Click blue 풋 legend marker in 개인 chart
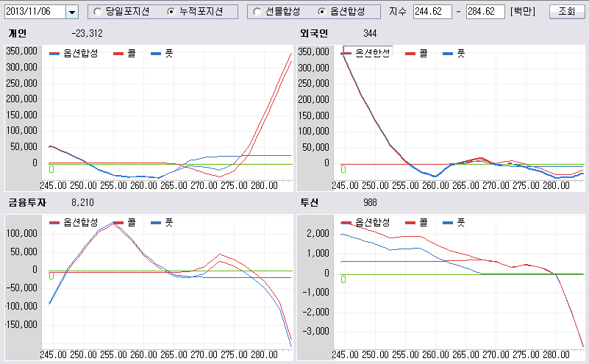Screen dimensions: 589x364 click(156, 54)
